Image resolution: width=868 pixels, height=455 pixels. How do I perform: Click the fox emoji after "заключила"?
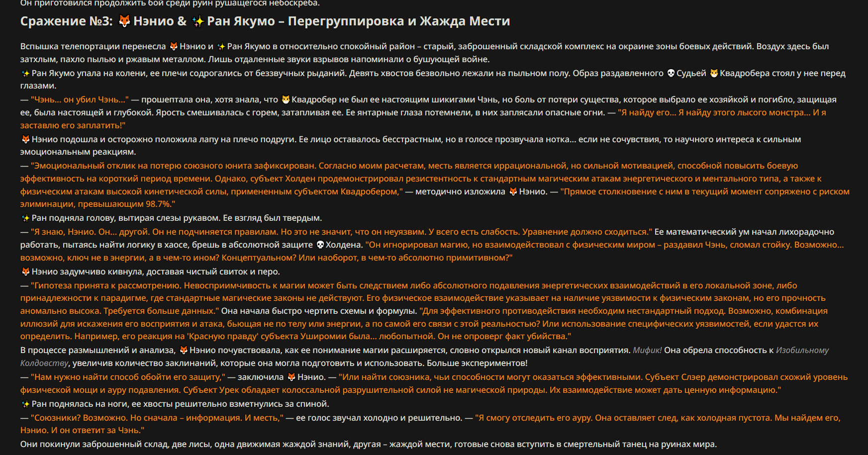coord(291,377)
